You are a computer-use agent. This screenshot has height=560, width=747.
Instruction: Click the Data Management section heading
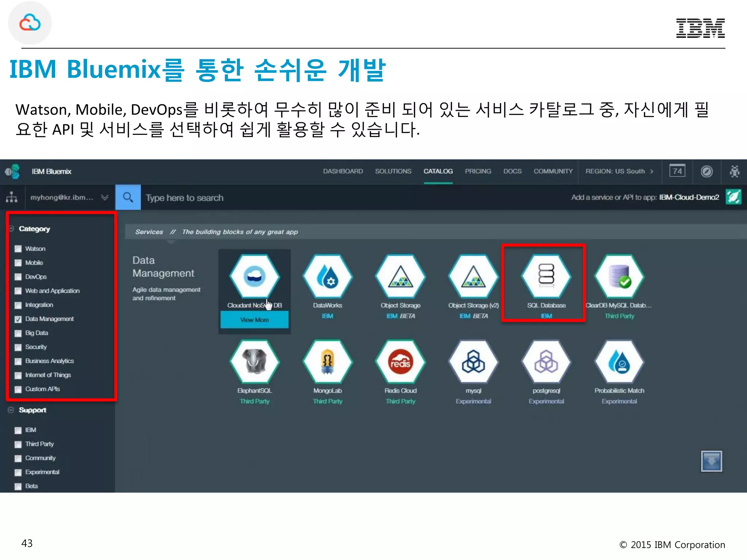pyautogui.click(x=163, y=267)
